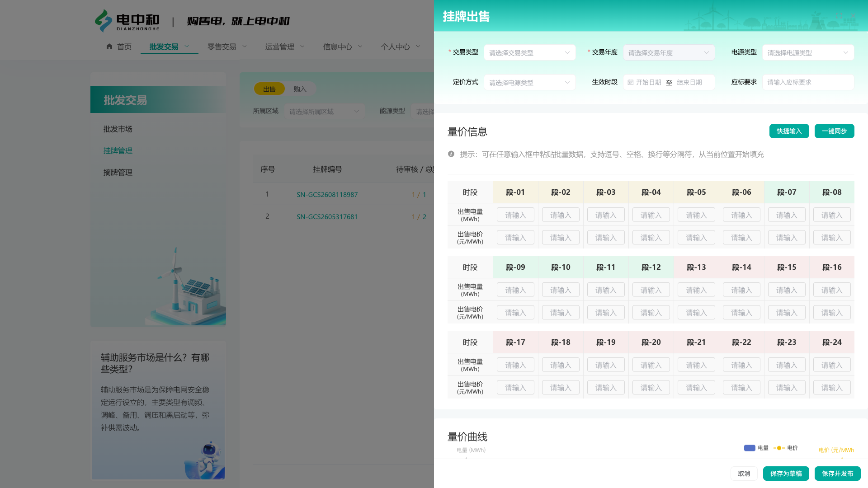Viewport: 868px width, 488px height.
Task: Select 摘牌管理 in the sidebar
Action: coord(118,173)
